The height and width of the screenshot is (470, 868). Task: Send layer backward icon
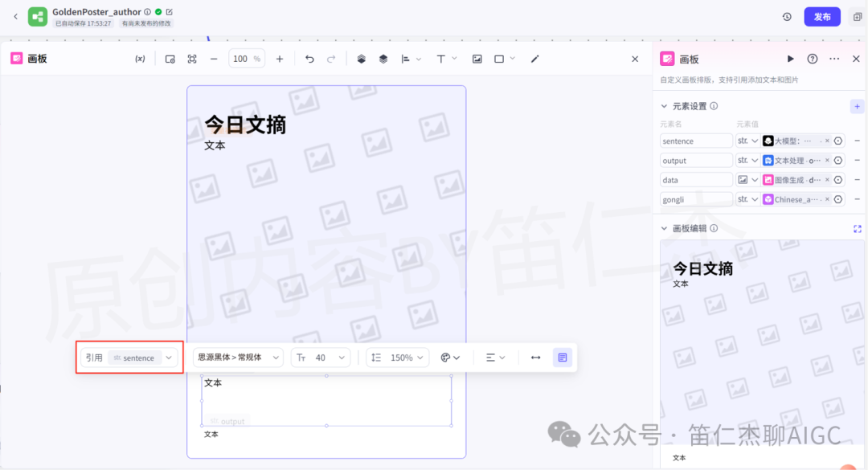click(383, 59)
